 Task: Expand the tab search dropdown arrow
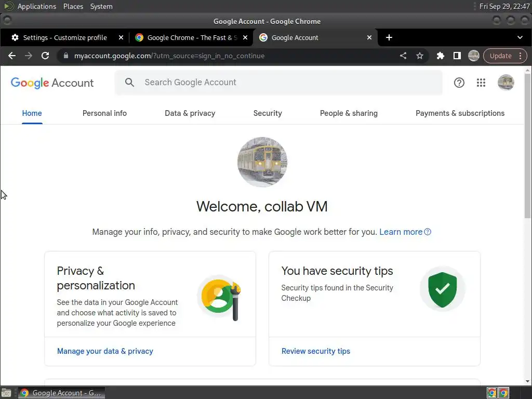coord(520,37)
